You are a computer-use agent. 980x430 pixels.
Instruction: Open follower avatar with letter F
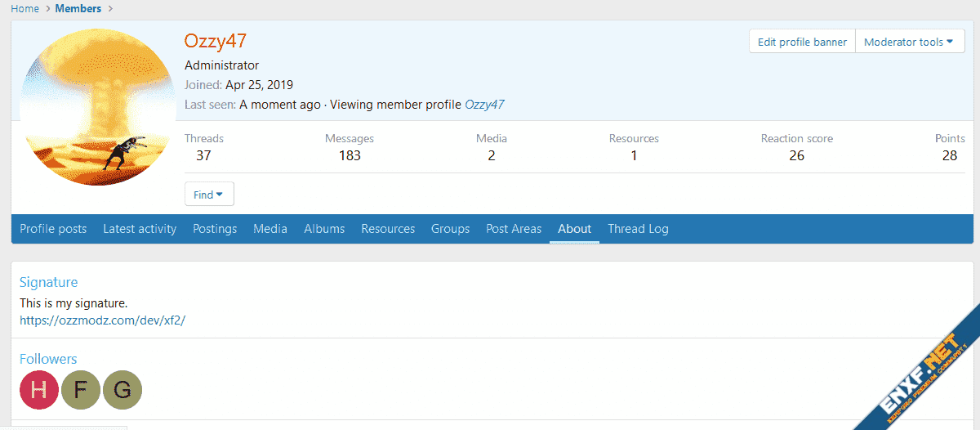point(80,390)
